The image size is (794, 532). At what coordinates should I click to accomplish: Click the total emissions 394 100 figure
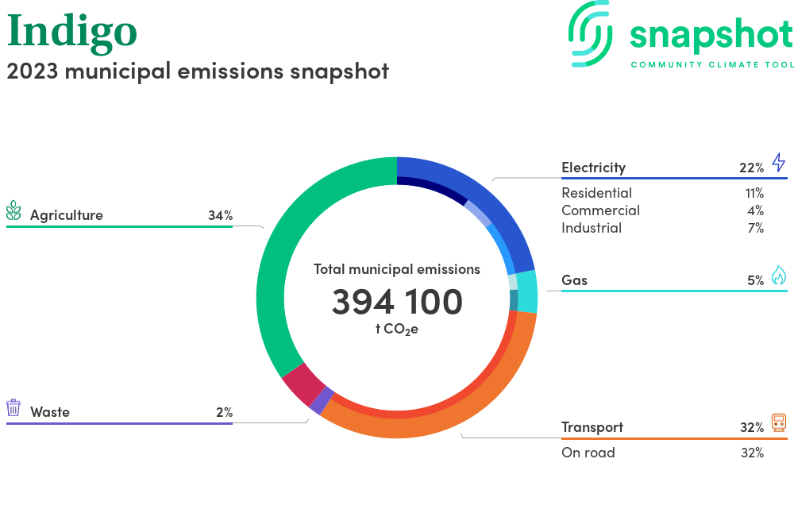[397, 303]
